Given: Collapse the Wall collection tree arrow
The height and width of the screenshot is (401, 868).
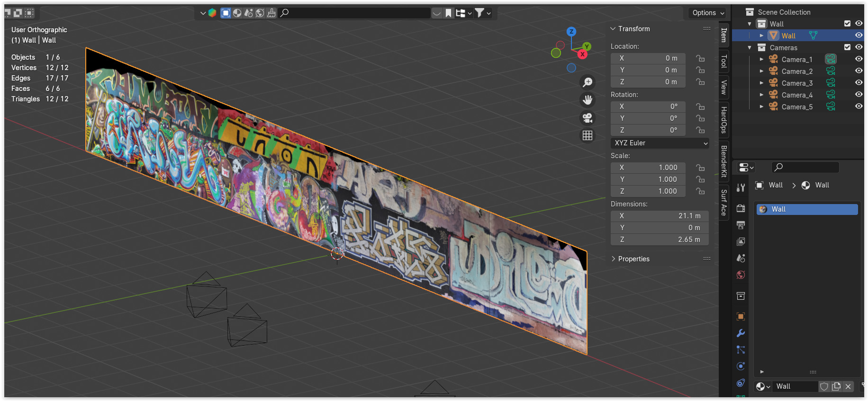Looking at the screenshot, I should [750, 24].
